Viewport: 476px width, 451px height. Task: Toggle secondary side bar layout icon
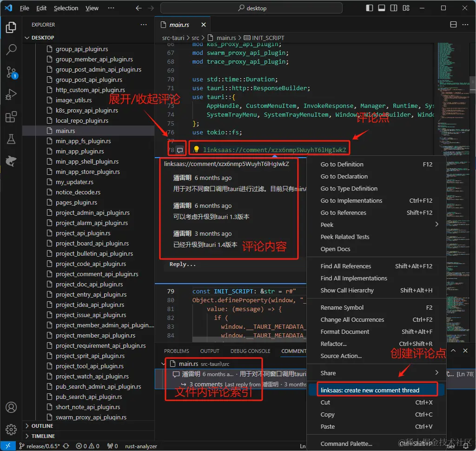point(394,8)
